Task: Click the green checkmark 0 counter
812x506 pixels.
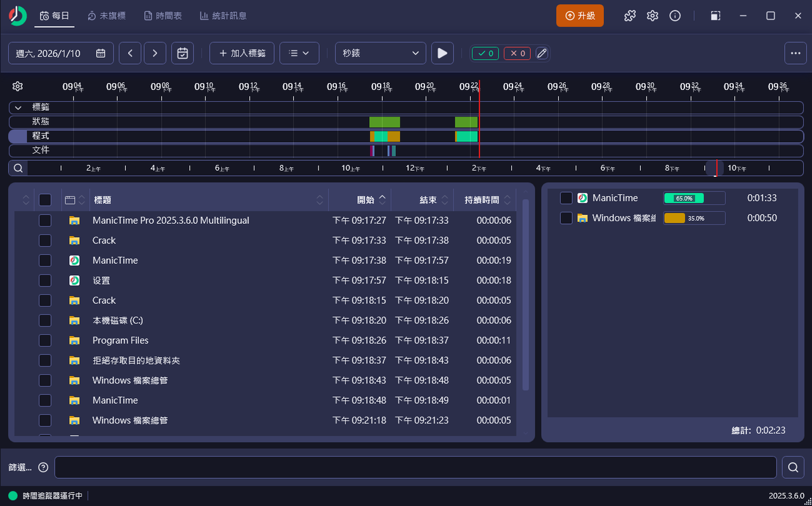Action: point(485,53)
